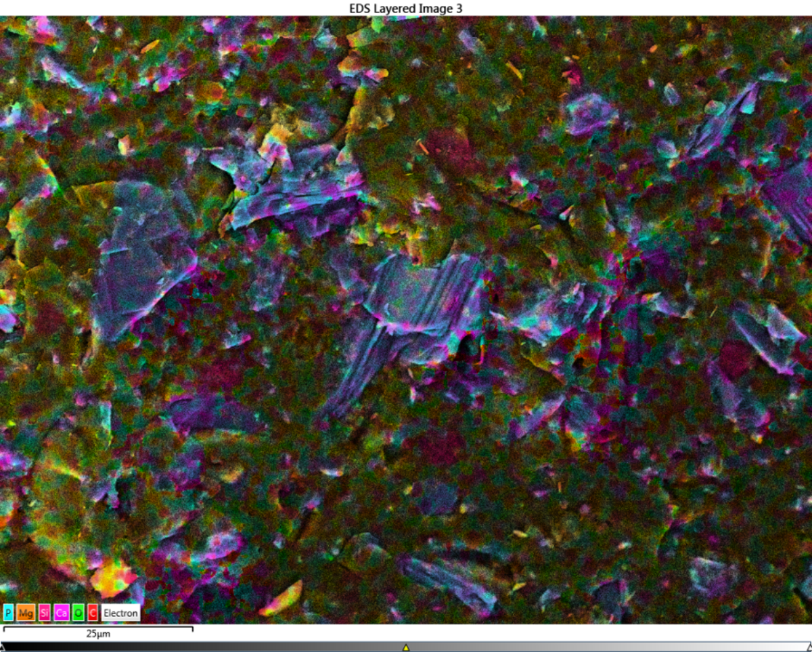Click the left black-point handle of gradient bar
This screenshot has width=812, height=652.
tap(2, 647)
